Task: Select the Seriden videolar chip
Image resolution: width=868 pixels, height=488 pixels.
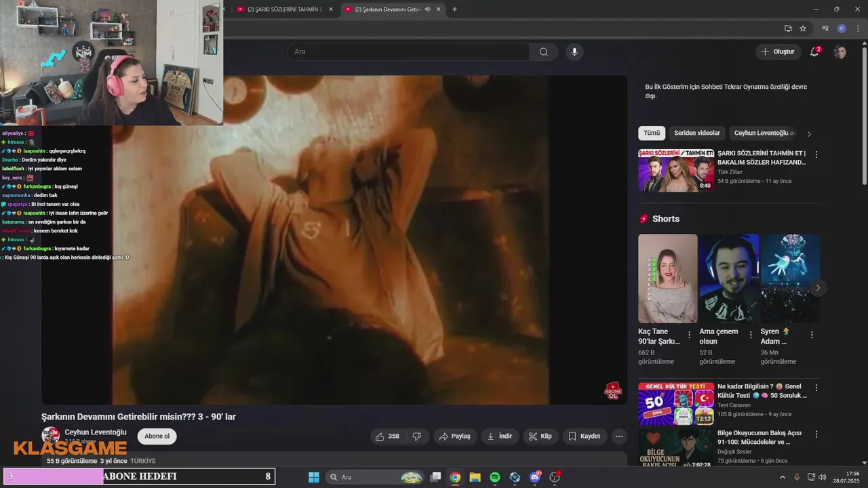Action: (x=697, y=133)
